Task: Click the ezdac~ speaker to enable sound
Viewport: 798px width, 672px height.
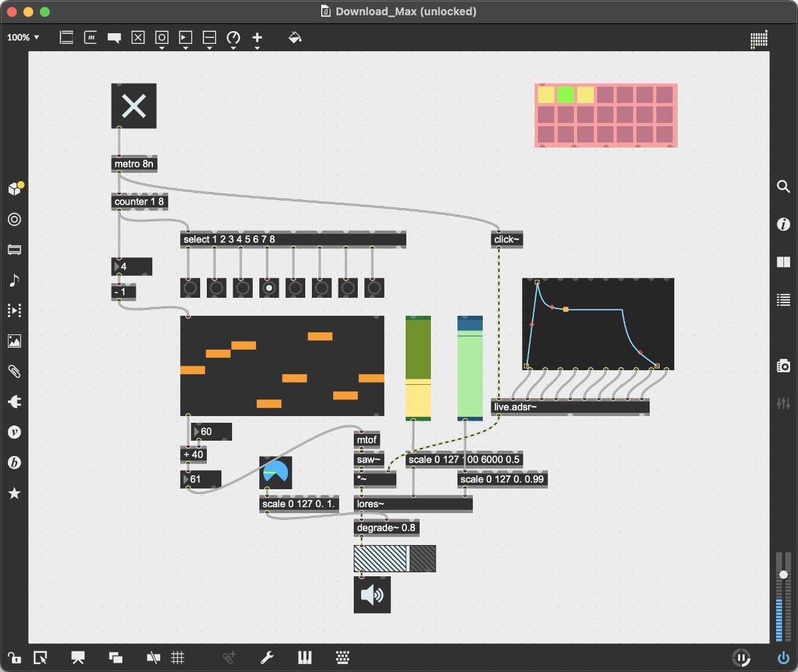Action: (372, 596)
